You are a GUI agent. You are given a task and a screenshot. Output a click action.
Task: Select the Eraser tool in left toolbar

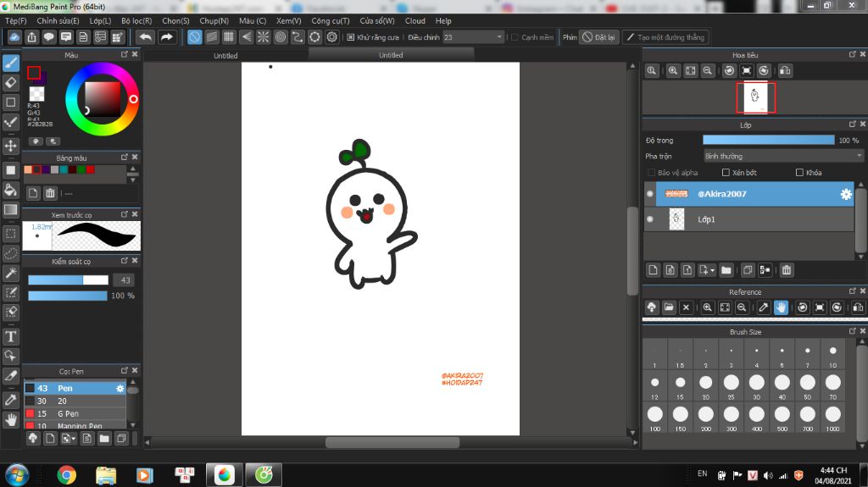point(11,82)
